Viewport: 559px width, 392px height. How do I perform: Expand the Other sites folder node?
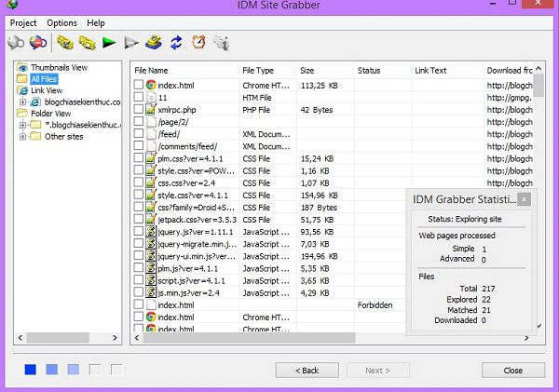tap(22, 137)
